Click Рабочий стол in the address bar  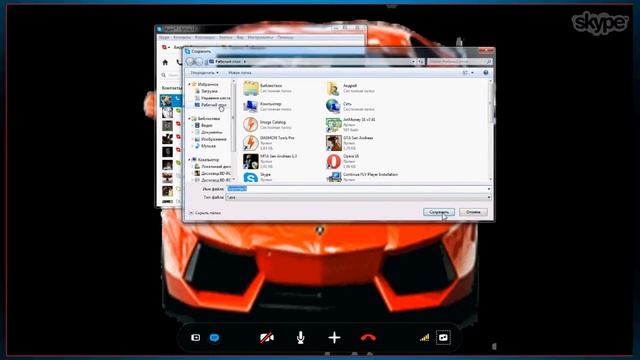(x=228, y=62)
